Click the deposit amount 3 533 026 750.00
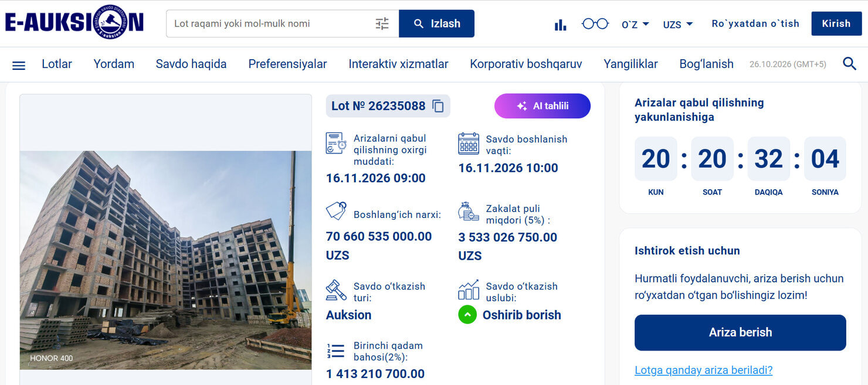Screen dimensions: 868x385 (508, 237)
